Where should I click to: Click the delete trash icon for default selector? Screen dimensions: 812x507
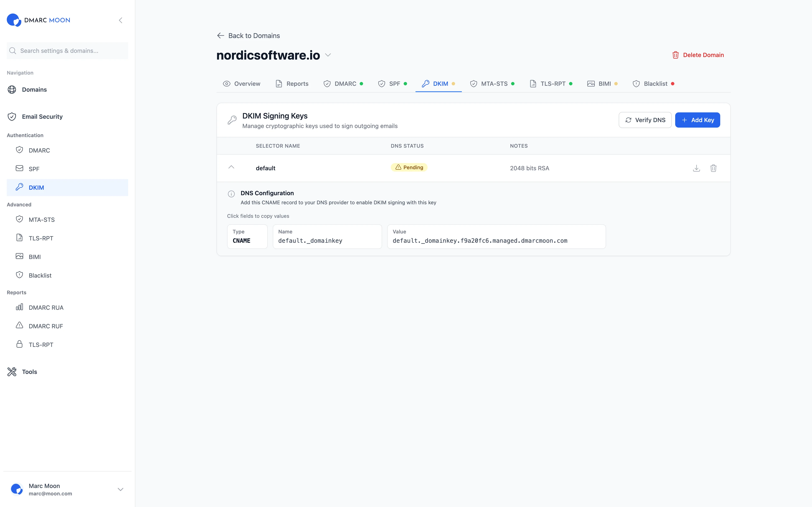[x=713, y=168]
